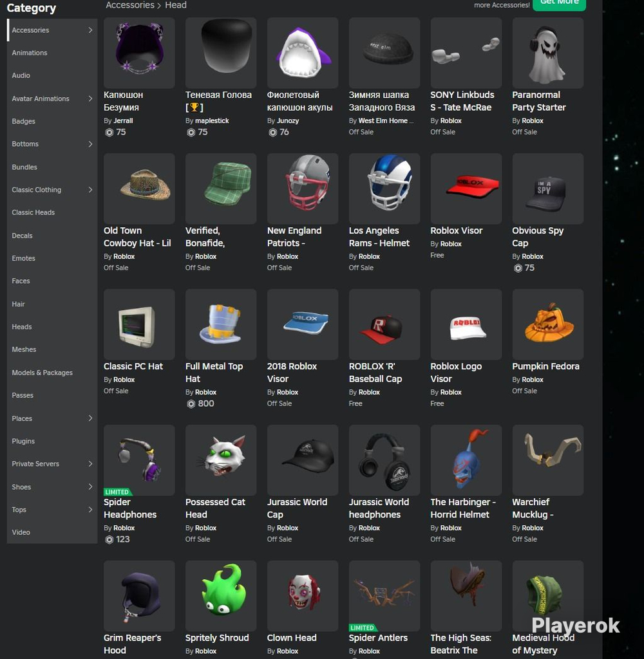Expand the Classic Clothing category chevron

pos(90,190)
